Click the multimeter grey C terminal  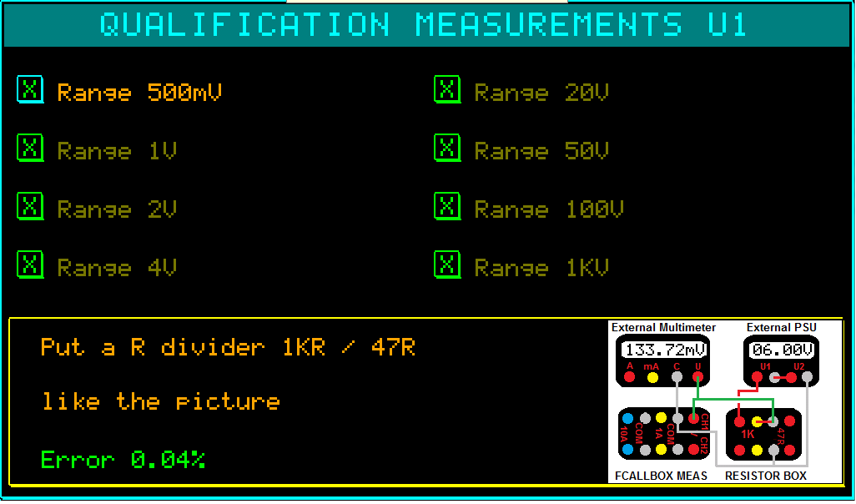[x=677, y=377]
